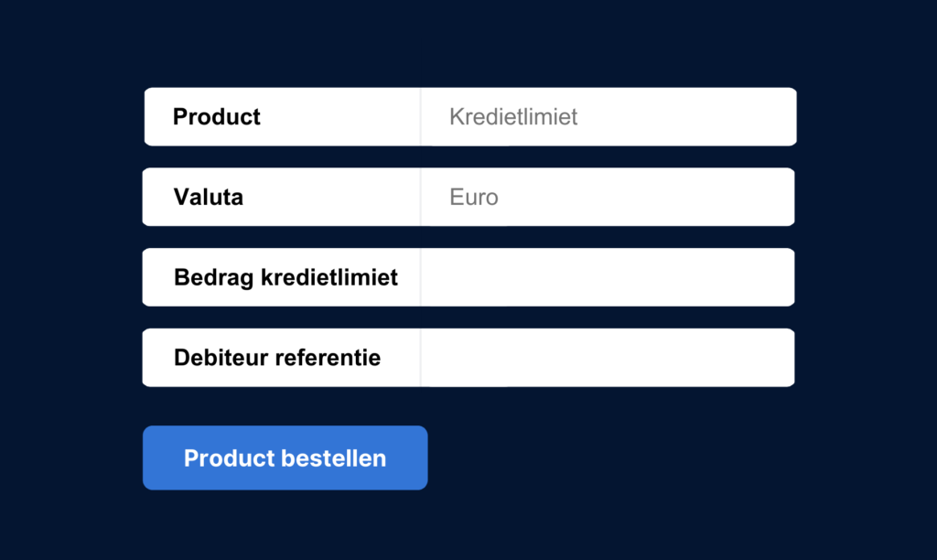Viewport: 937px width, 560px height.
Task: Focus the Kredietlimiet placeholder text
Action: point(513,116)
